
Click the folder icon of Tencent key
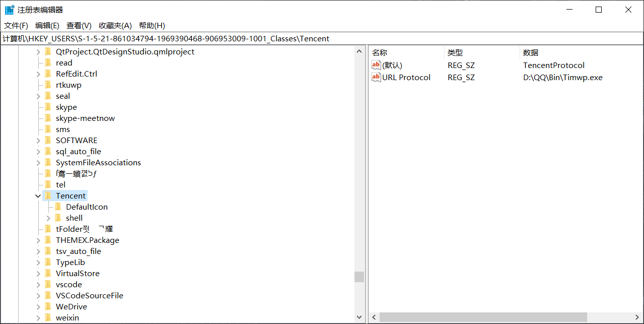48,196
